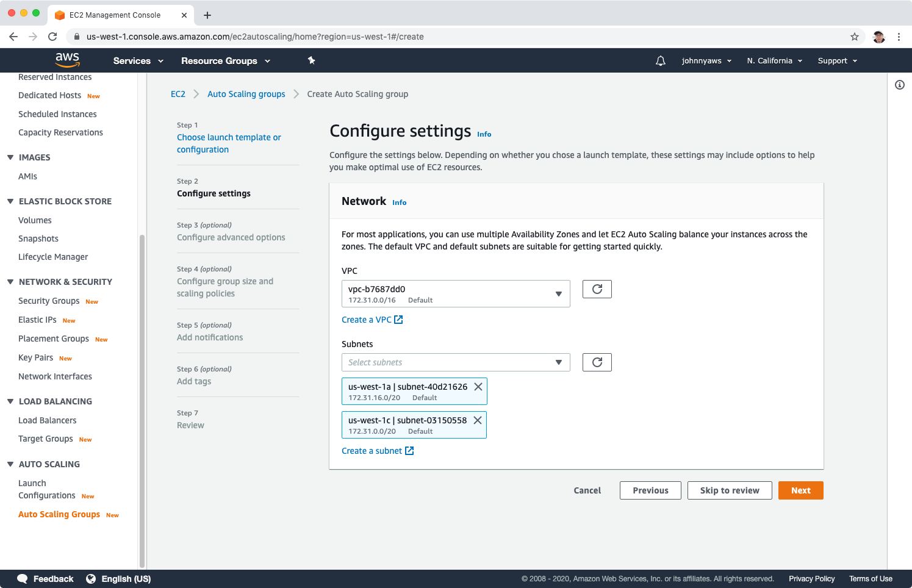The image size is (912, 588).
Task: Click the Next button
Action: point(800,490)
